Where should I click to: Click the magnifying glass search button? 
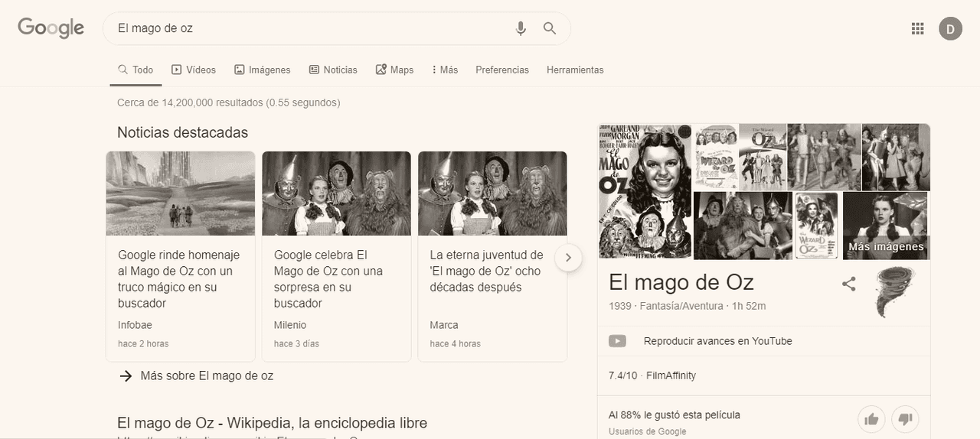(x=550, y=28)
